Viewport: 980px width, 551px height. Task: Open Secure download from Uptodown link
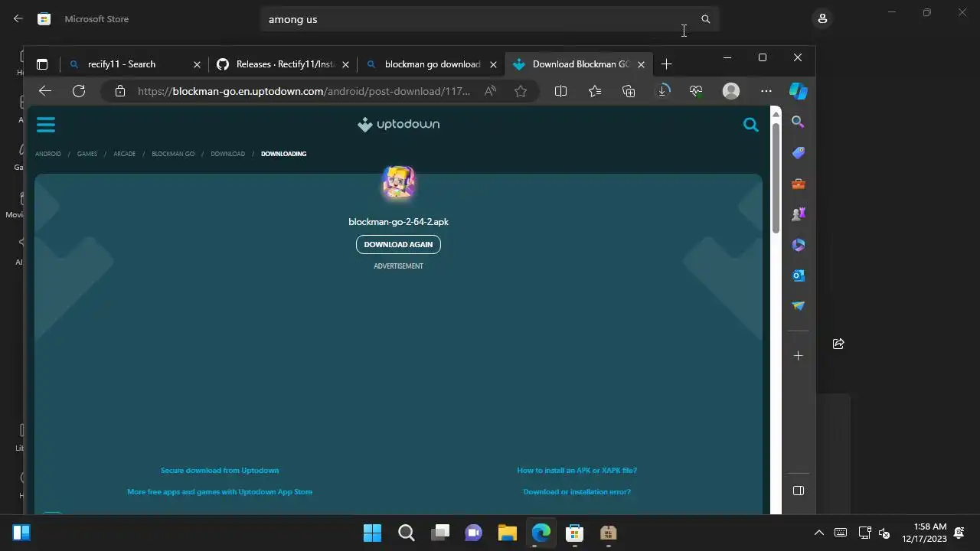tap(220, 471)
